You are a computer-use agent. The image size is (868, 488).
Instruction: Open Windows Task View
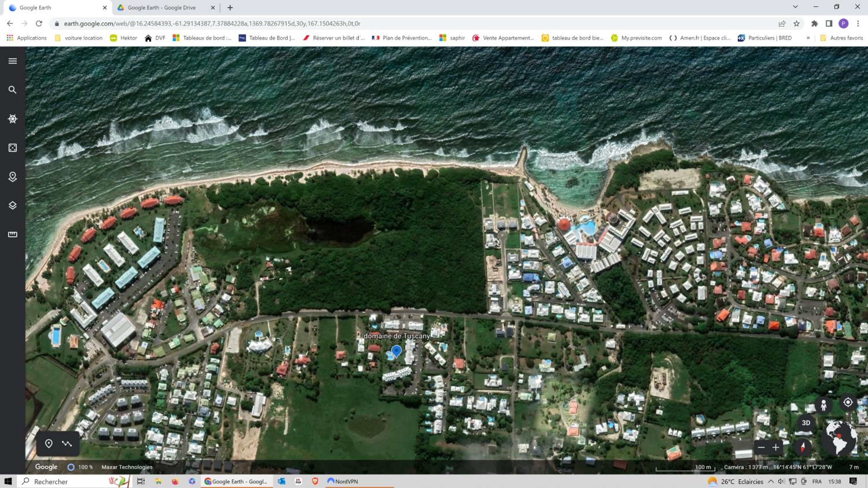141,481
